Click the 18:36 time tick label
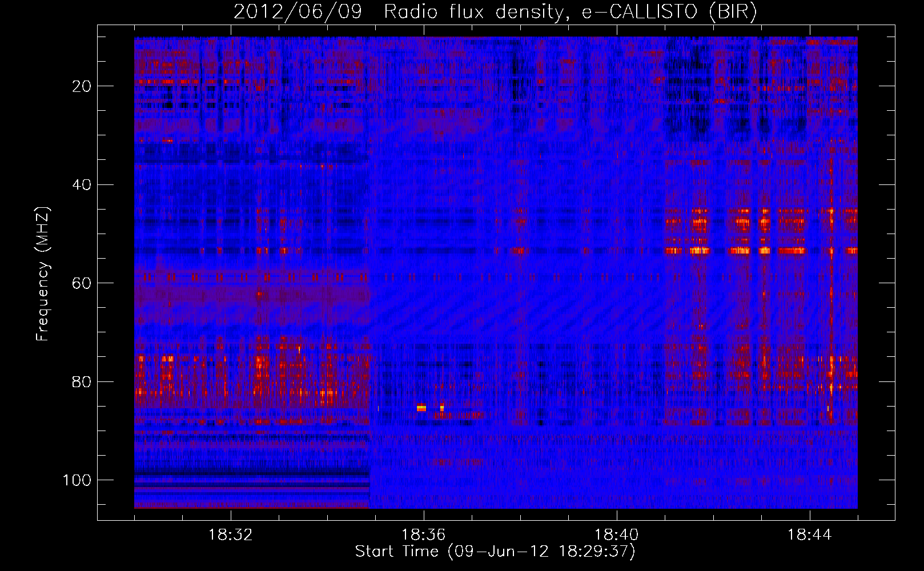The height and width of the screenshot is (571, 924). [424, 535]
